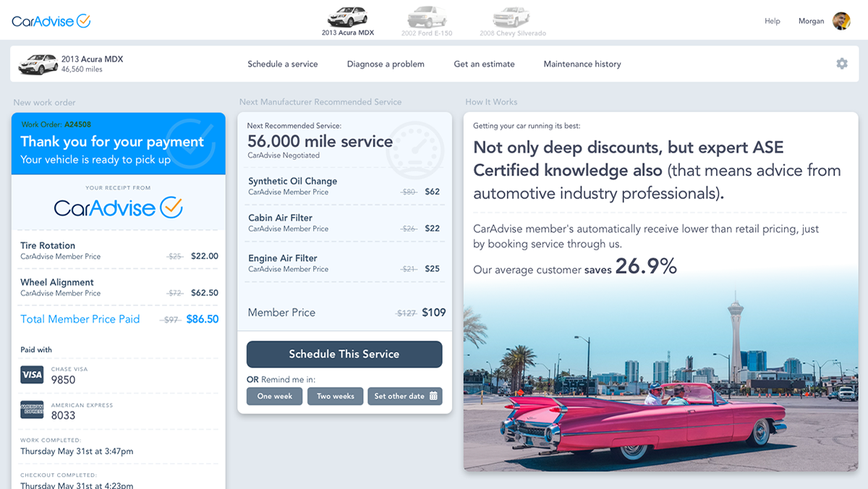Click the Tire Rotation line item
This screenshot has height=489, width=868.
coord(119,250)
